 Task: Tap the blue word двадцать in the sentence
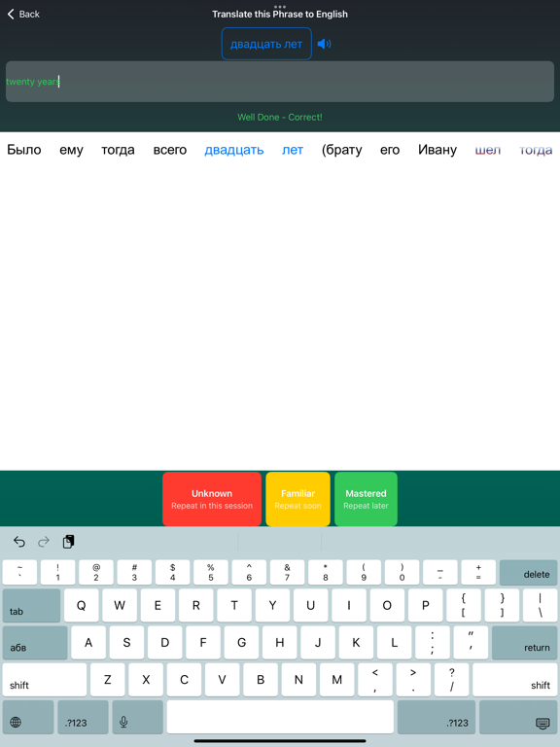[x=234, y=150]
